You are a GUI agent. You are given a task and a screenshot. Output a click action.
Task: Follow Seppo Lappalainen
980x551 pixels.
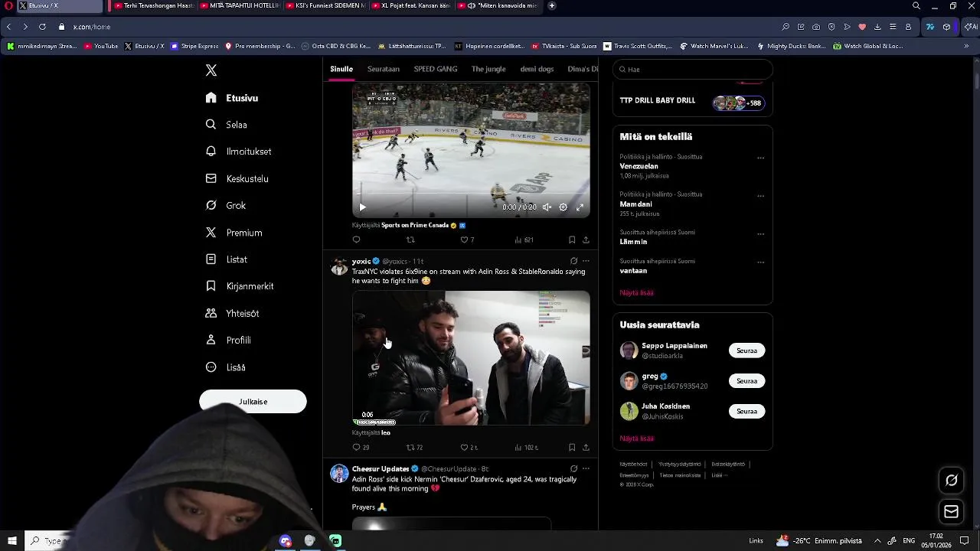coord(746,350)
